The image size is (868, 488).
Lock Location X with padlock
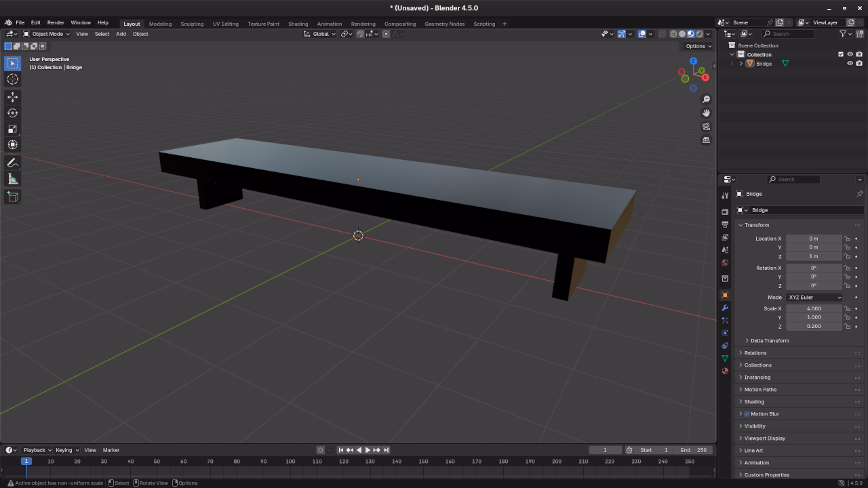click(847, 239)
